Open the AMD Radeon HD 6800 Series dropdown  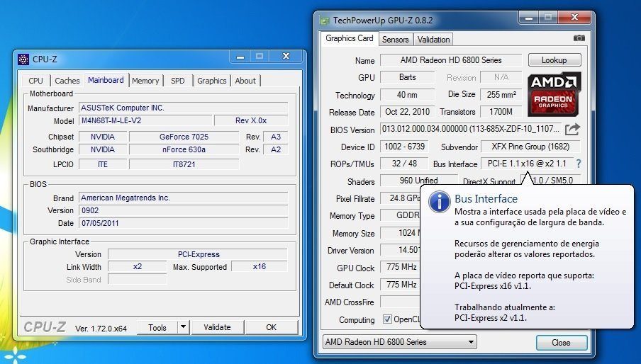tap(400, 342)
